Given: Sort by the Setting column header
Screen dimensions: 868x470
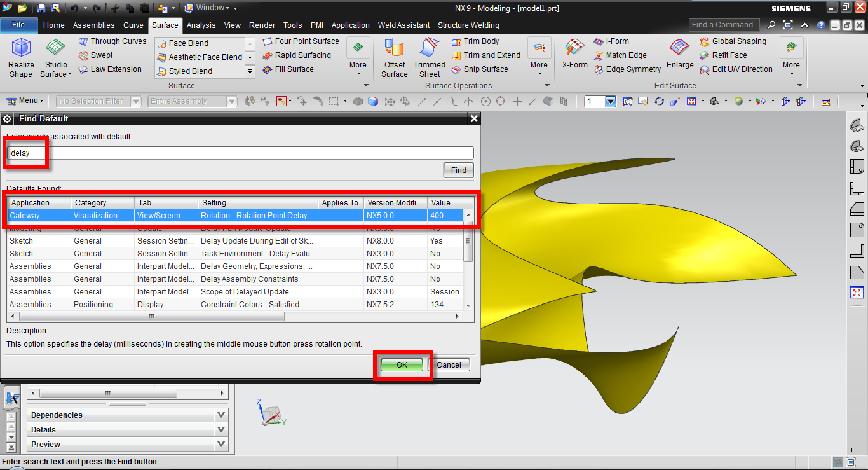Looking at the screenshot, I should (x=258, y=203).
